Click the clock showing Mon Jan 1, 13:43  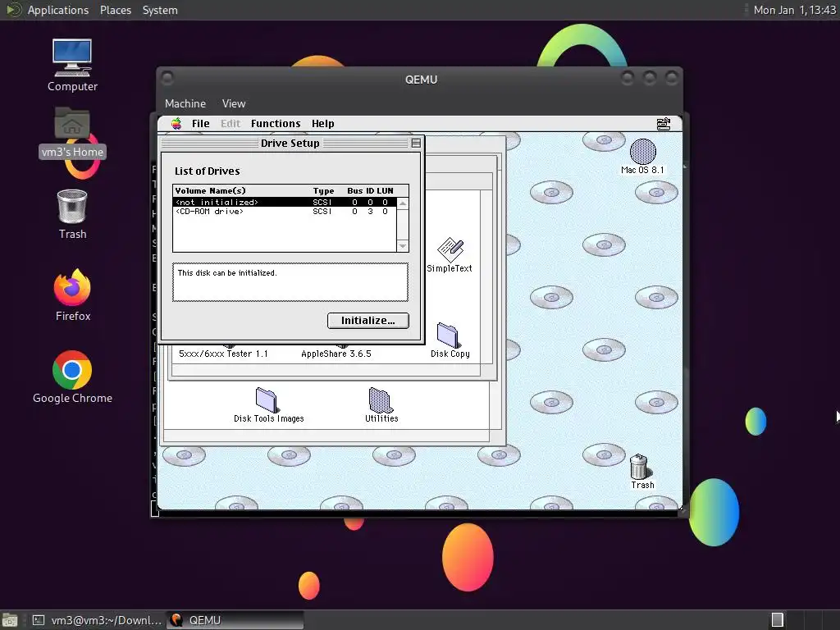[x=794, y=10]
